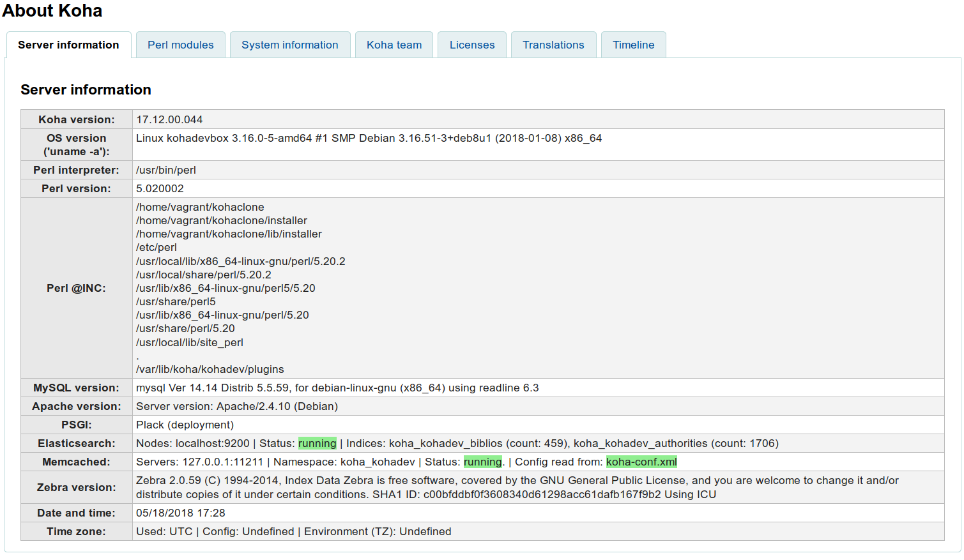Image resolution: width=964 pixels, height=560 pixels.
Task: Click the 'Apache version:' label
Action: coord(77,406)
